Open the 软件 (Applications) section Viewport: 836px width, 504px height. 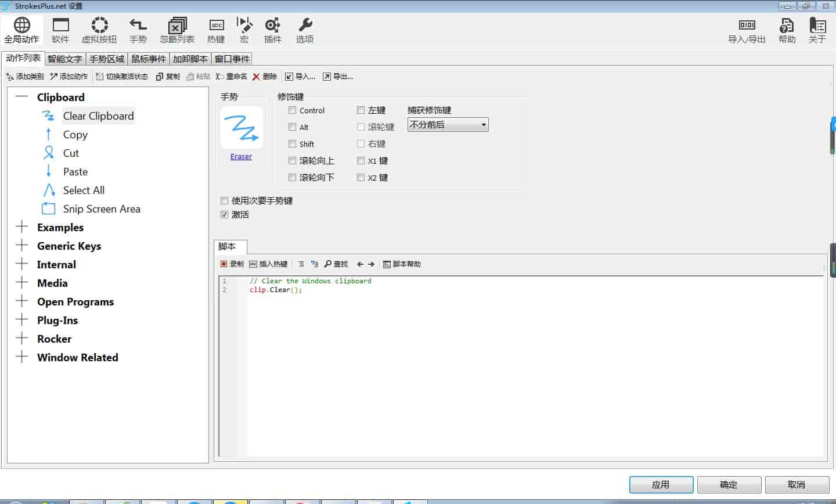click(60, 30)
